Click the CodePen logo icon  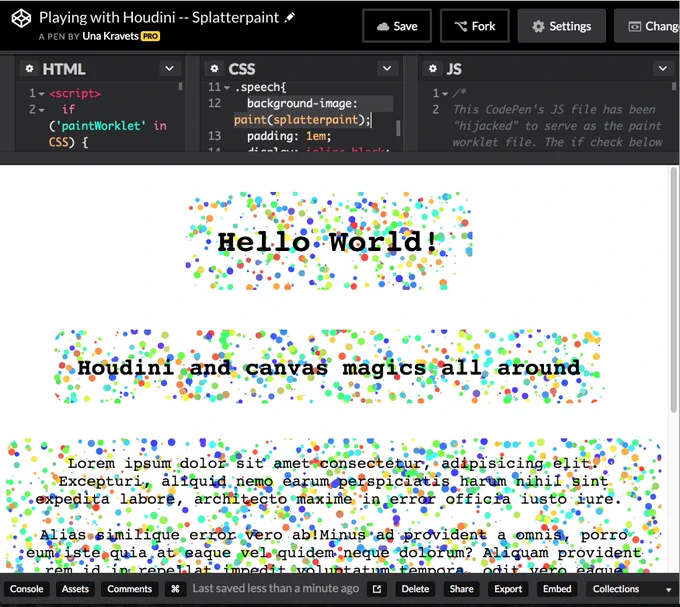click(21, 19)
